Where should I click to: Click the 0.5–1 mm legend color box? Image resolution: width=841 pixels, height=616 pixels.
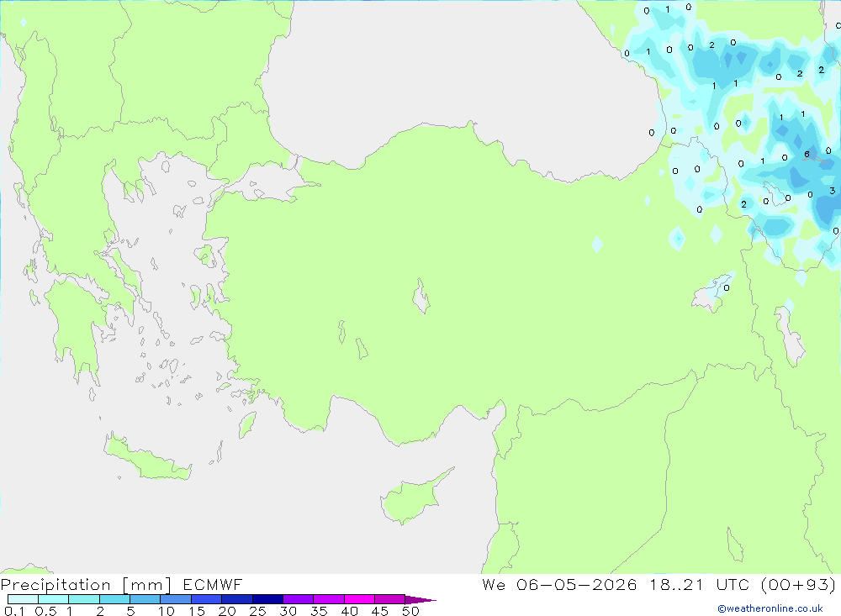click(x=54, y=599)
